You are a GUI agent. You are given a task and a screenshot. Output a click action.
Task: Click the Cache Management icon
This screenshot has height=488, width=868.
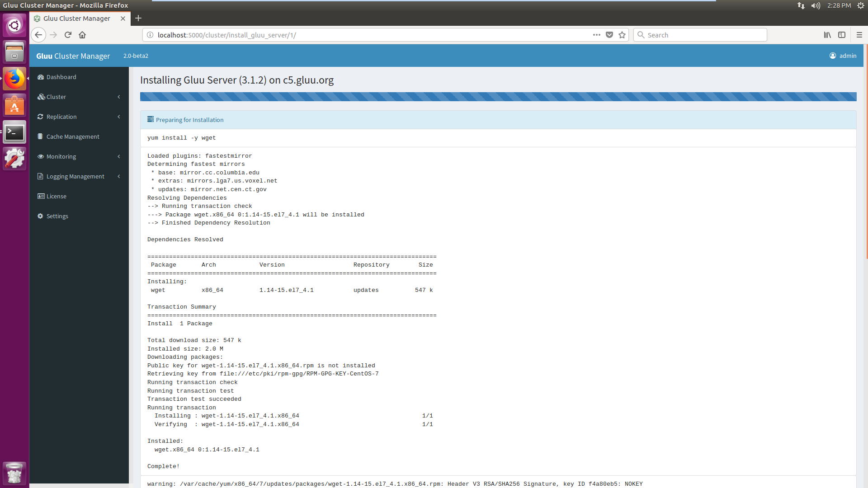[40, 136]
